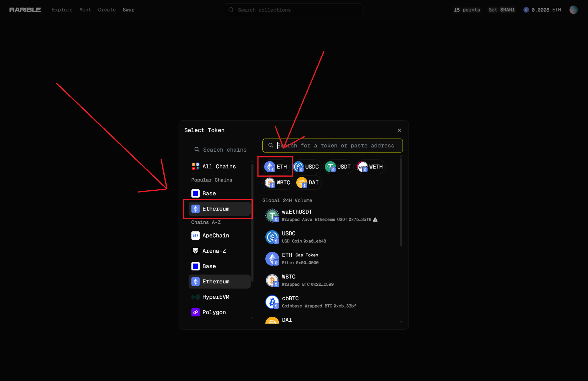Click the waEthUSDT token icon
Screen dimensions: 588x381
tap(272, 215)
